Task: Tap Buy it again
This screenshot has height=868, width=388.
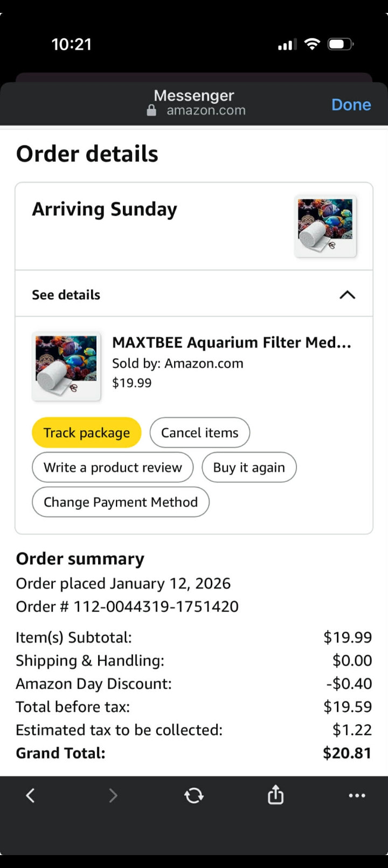Action: pyautogui.click(x=249, y=467)
